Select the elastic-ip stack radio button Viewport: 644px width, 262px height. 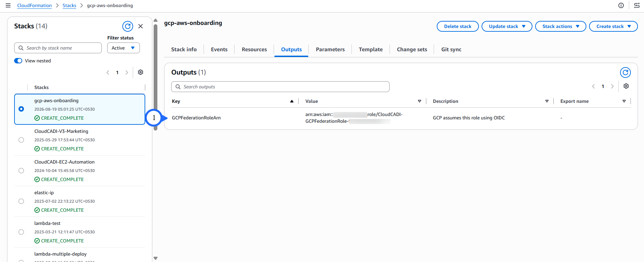point(21,201)
